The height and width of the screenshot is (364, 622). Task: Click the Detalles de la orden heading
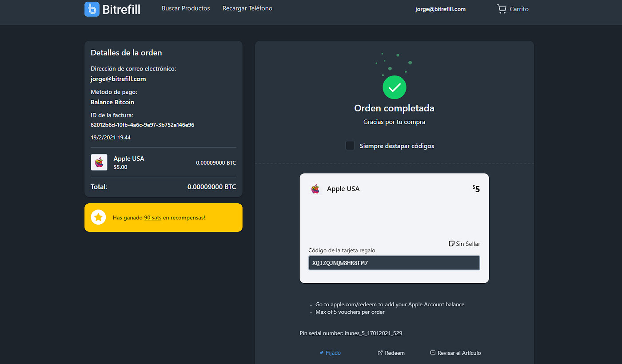126,52
